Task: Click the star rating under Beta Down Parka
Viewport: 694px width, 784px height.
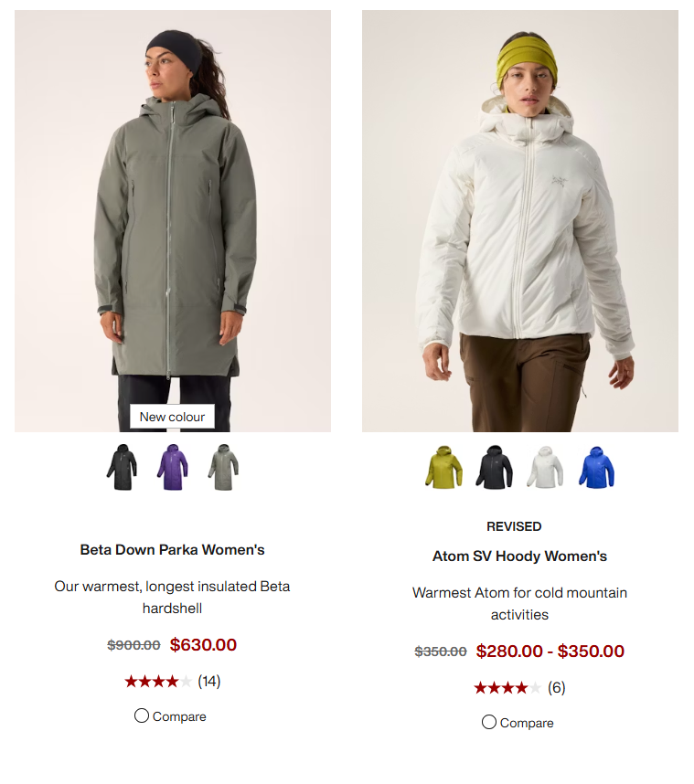Action: pyautogui.click(x=158, y=681)
